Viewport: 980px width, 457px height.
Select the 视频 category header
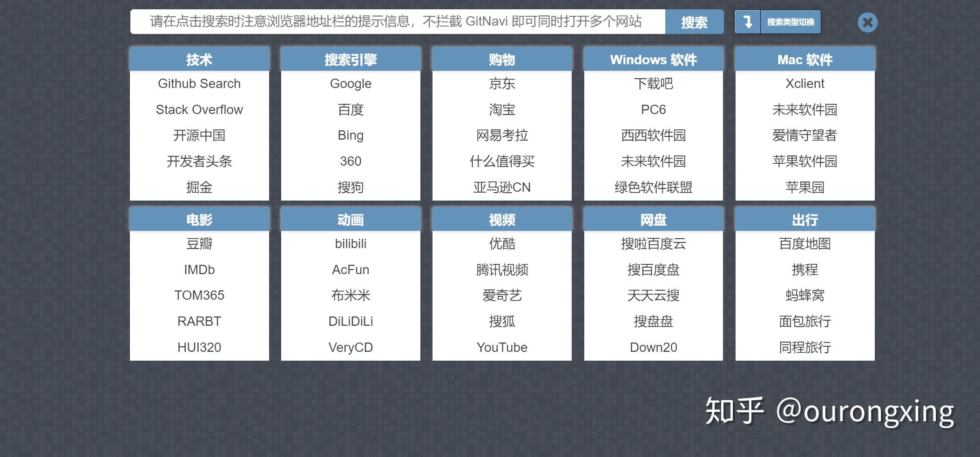[502, 220]
